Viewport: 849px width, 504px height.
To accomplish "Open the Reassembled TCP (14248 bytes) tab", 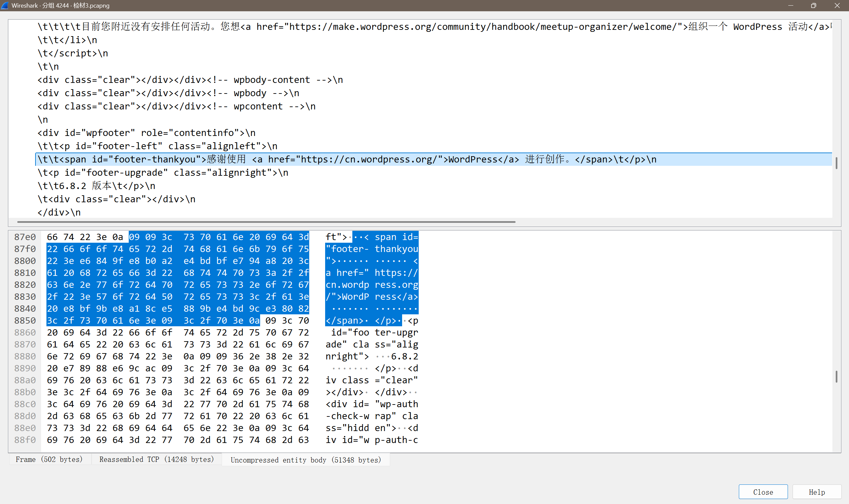I will (157, 459).
